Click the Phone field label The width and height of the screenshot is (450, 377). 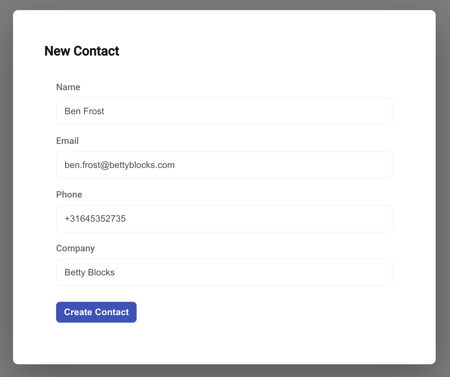pos(69,194)
